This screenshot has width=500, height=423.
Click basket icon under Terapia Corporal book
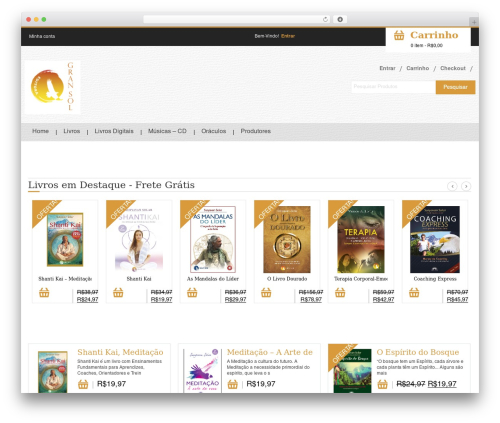coord(340,293)
